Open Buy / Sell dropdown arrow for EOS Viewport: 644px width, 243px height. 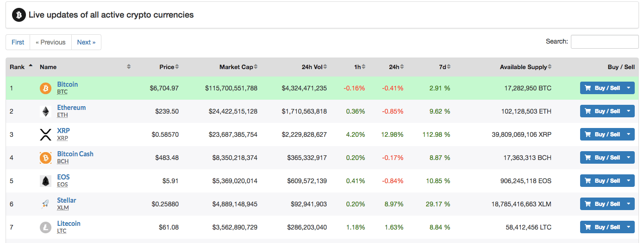(x=629, y=181)
